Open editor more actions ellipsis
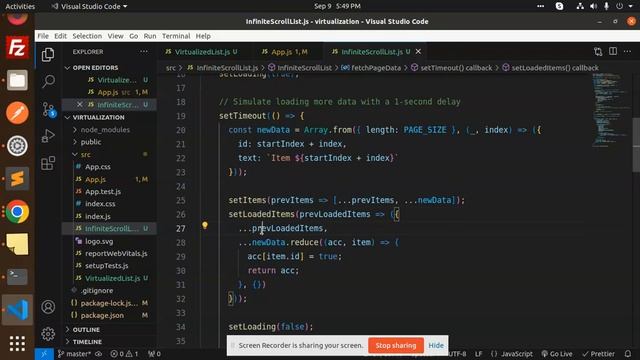This screenshot has height=360, width=640. pyautogui.click(x=627, y=51)
